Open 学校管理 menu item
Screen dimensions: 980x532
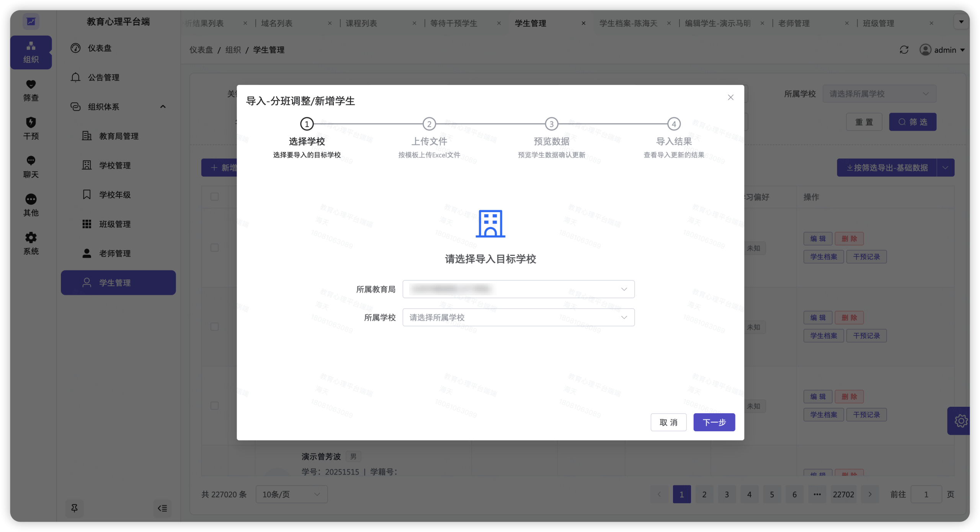tap(118, 165)
